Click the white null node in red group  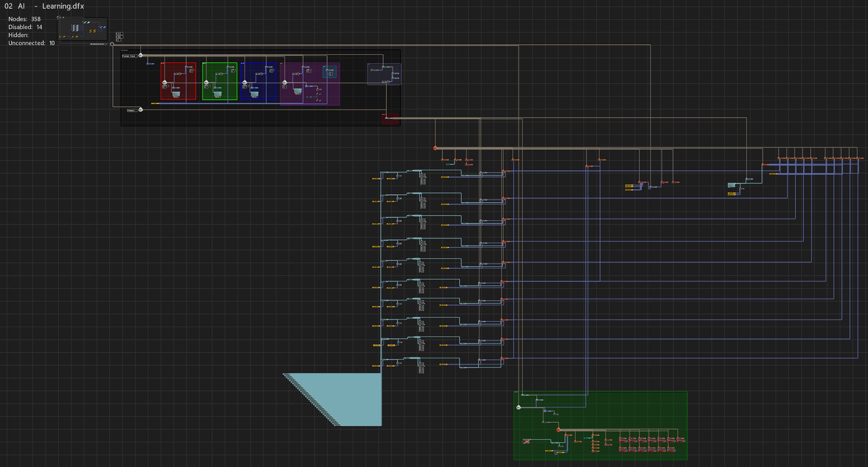click(x=165, y=83)
